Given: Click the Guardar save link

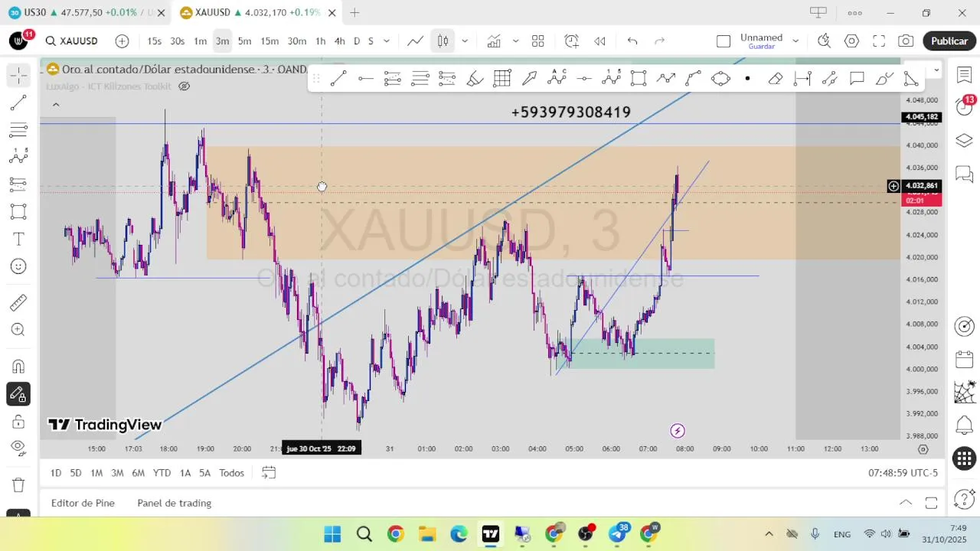Looking at the screenshot, I should pos(762,47).
